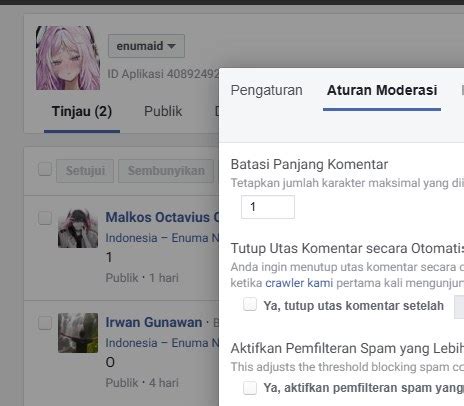Click Malkos Octavius profile picture
This screenshot has width=464, height=406.
78,228
